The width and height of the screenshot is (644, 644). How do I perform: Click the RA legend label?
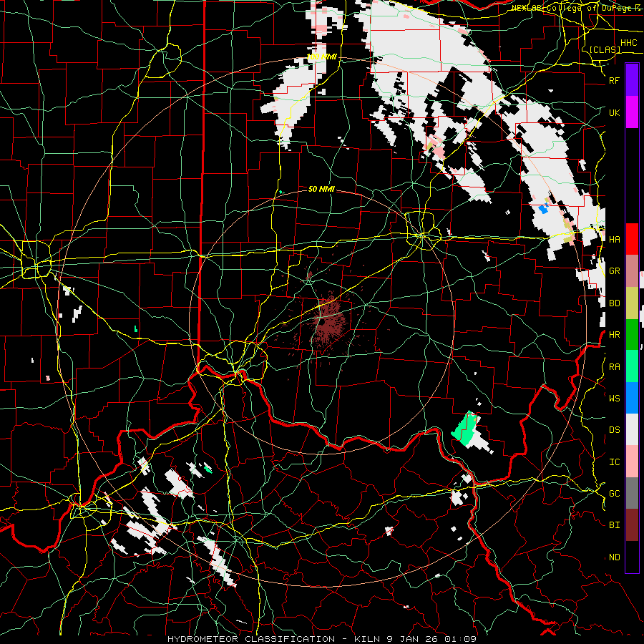click(614, 367)
